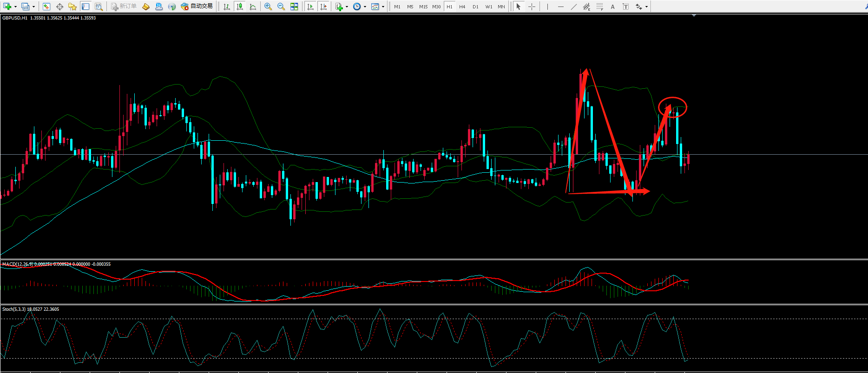Open the Market Watch panel icon
The image size is (868, 373).
tap(46, 7)
